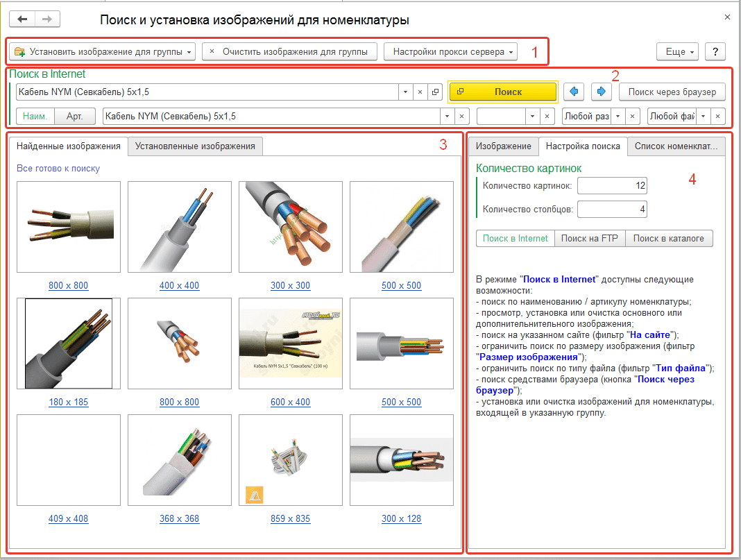Click 'Очистить изображения для группы' button
Screen dimensions: 741x560
point(290,51)
